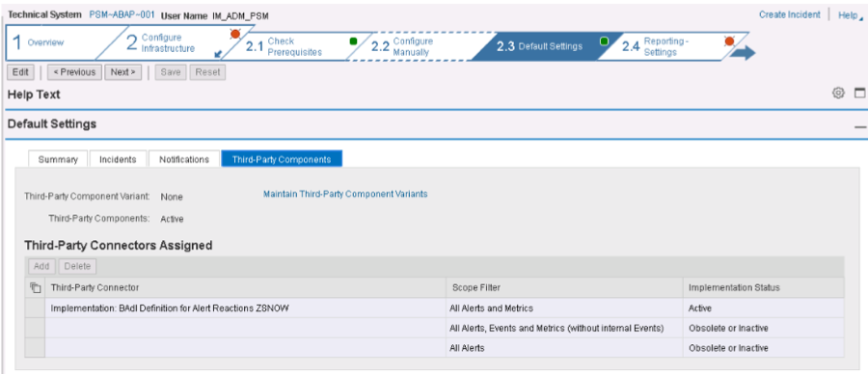Select step 2.3 Default Settings
Image resolution: width=868 pixels, height=374 pixels.
[540, 46]
